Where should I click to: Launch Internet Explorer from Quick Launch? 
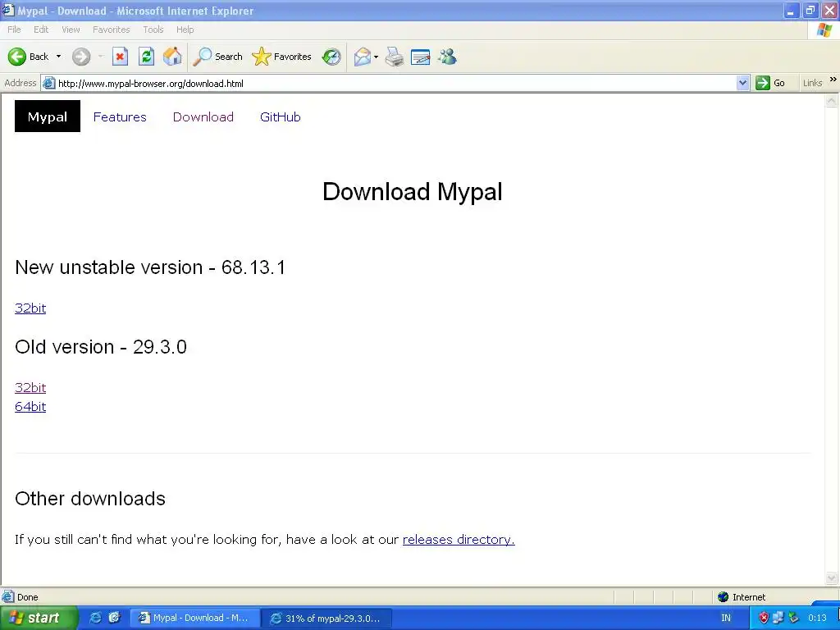[95, 618]
